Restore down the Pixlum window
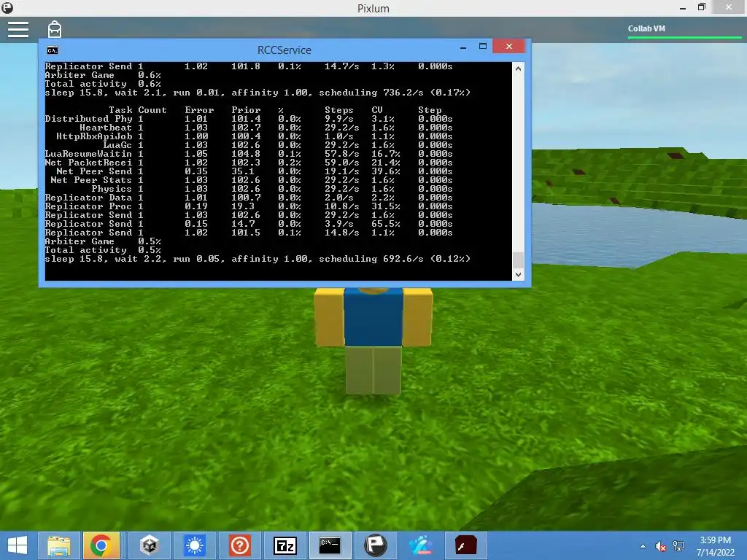 point(701,7)
